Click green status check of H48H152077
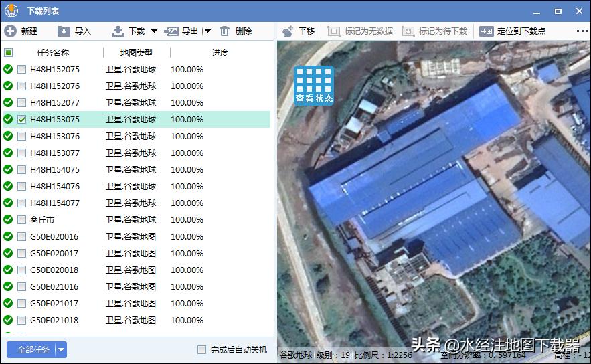591x364 pixels. pyautogui.click(x=8, y=102)
